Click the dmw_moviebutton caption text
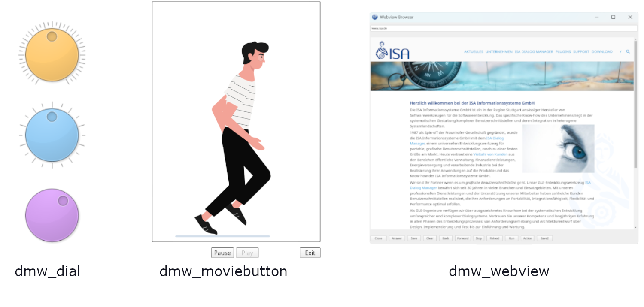This screenshot has height=307, width=644. pos(223,271)
